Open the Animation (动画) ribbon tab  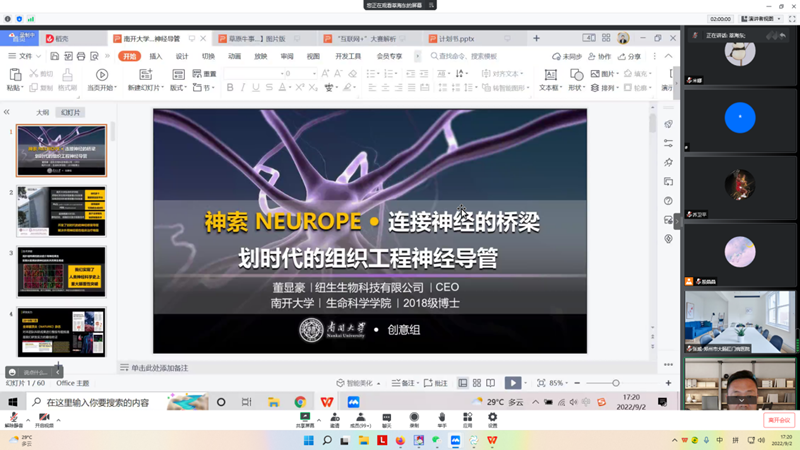(234, 56)
